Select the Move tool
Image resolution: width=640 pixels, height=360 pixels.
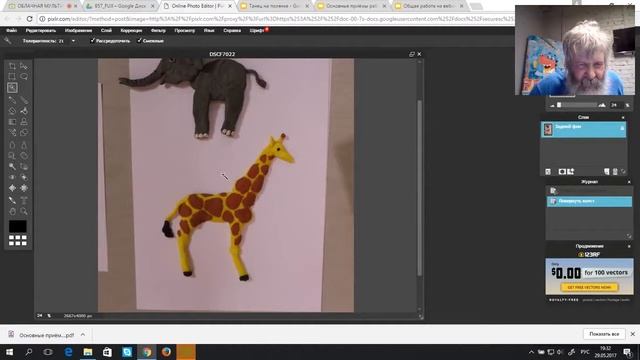(x=24, y=66)
